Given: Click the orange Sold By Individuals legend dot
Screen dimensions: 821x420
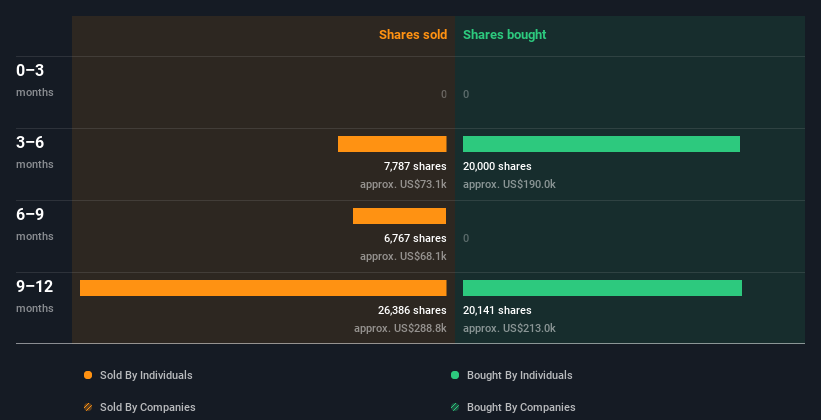Looking at the screenshot, I should coord(88,375).
